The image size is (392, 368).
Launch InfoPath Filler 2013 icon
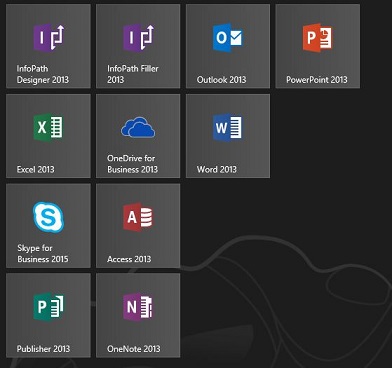[x=138, y=37]
